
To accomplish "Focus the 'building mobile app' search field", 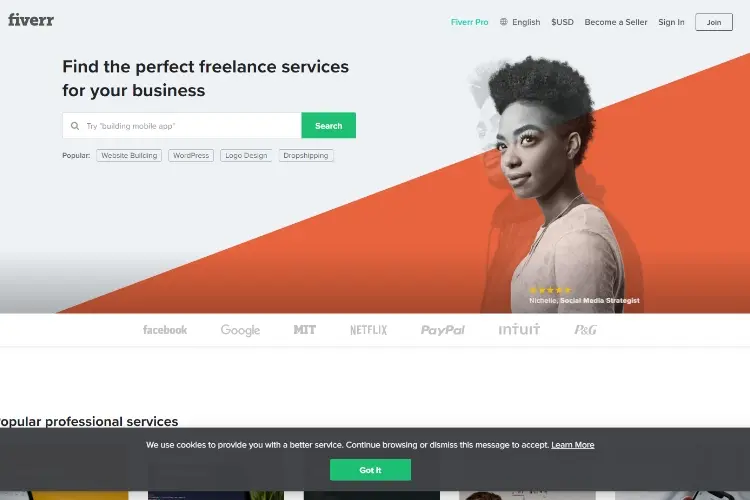I will (x=182, y=125).
